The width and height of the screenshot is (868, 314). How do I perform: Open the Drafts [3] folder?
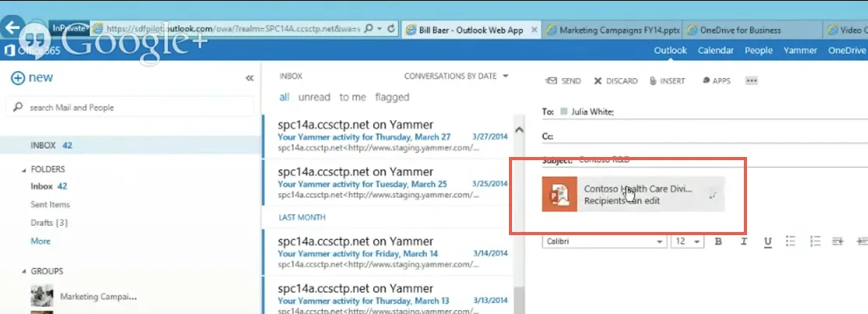pos(48,223)
